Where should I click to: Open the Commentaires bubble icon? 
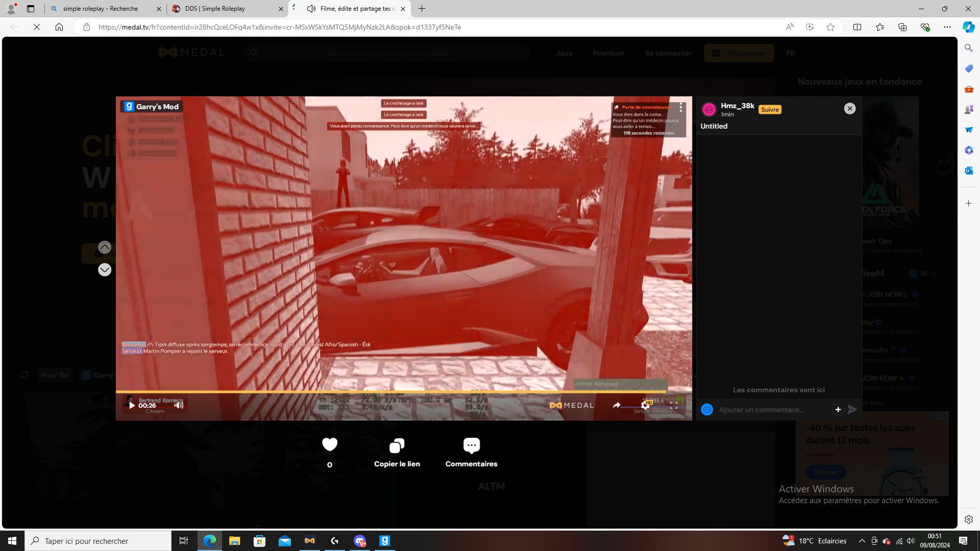(x=471, y=445)
